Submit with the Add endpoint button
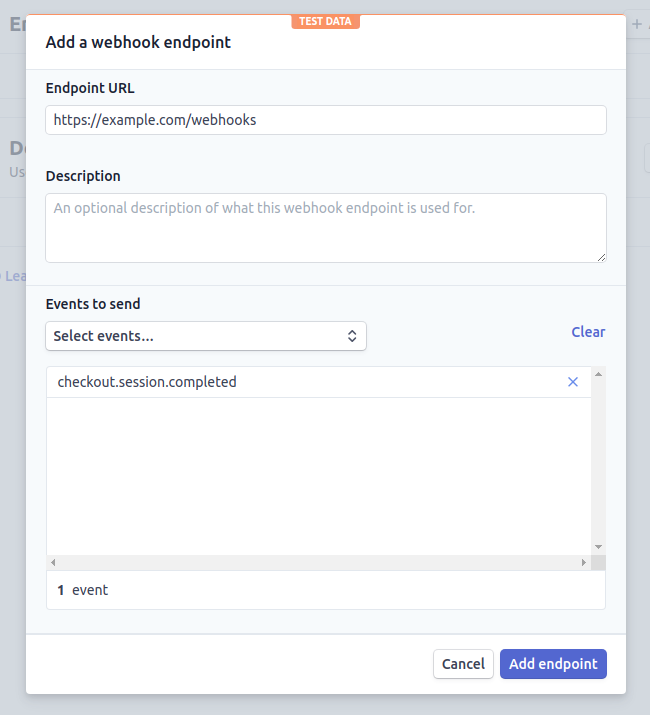The image size is (650, 715). pos(553,664)
